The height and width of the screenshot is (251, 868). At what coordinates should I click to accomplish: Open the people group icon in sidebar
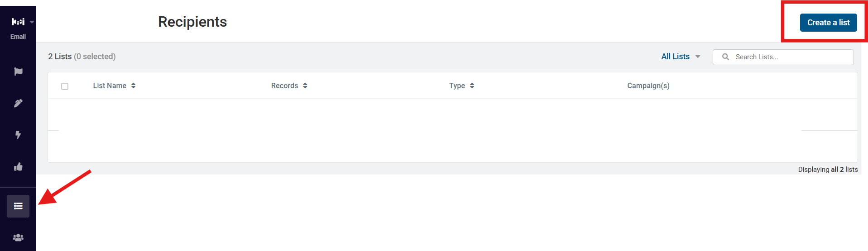point(18,237)
